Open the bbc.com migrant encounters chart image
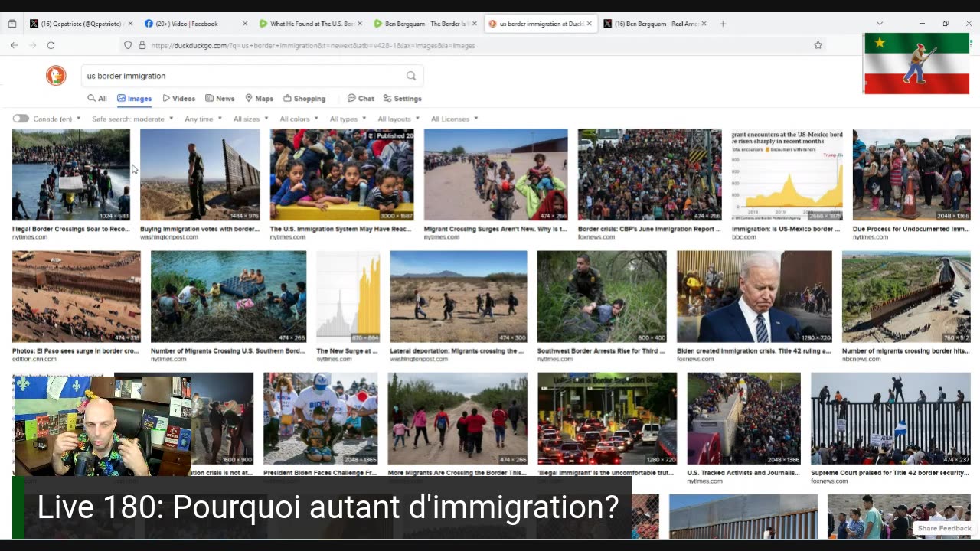 point(787,174)
